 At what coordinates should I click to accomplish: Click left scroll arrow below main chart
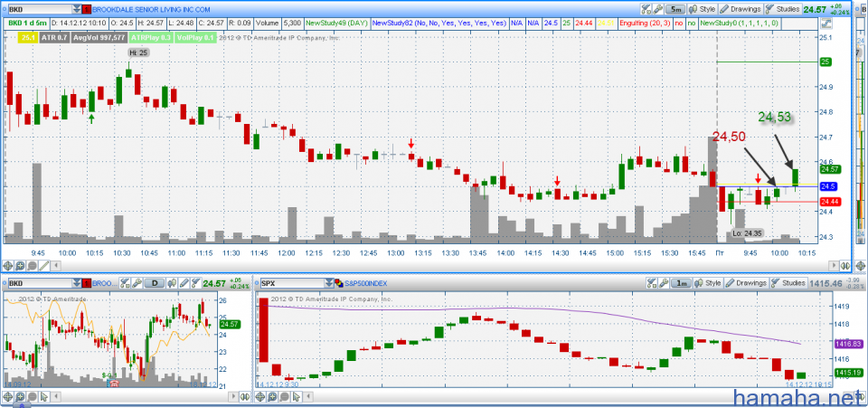click(x=56, y=266)
